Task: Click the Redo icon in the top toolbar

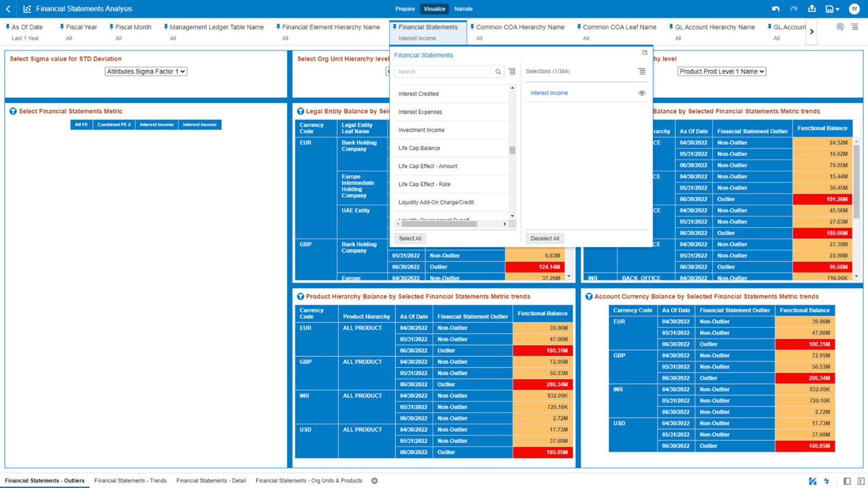Action: click(793, 9)
